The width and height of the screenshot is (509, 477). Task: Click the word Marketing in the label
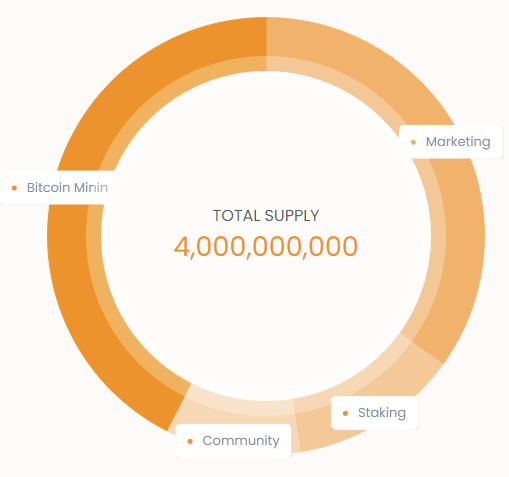(458, 142)
